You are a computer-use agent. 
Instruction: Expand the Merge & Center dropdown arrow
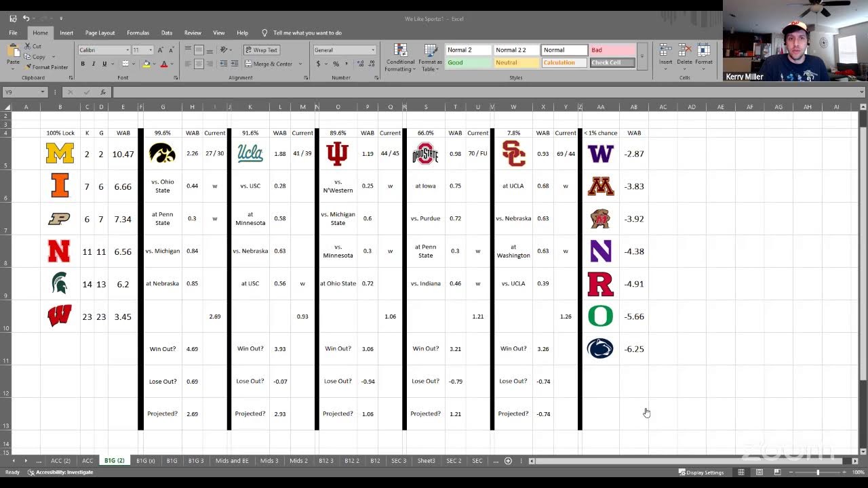300,64
